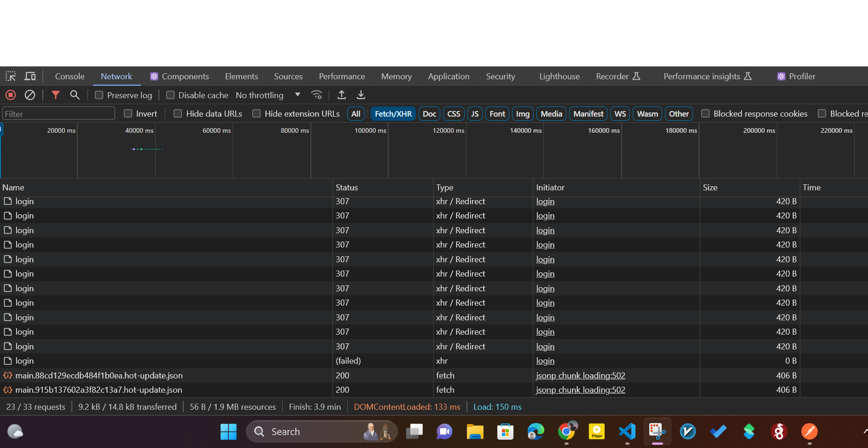Focus the taskbar Search box
868x448 pixels.
[x=322, y=432]
